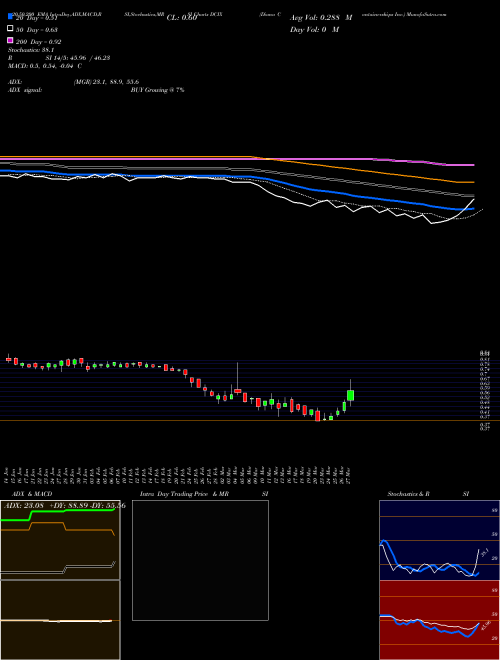Click the ADX '(MGR) 23.1, 88.9, 55.6' values
The image size is (500, 660).
click(x=106, y=82)
